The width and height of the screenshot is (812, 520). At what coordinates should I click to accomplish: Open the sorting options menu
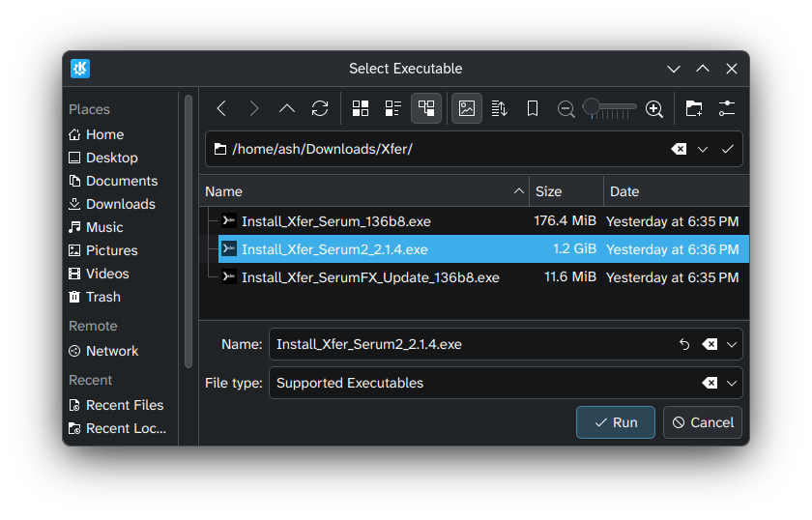pyautogui.click(x=499, y=108)
